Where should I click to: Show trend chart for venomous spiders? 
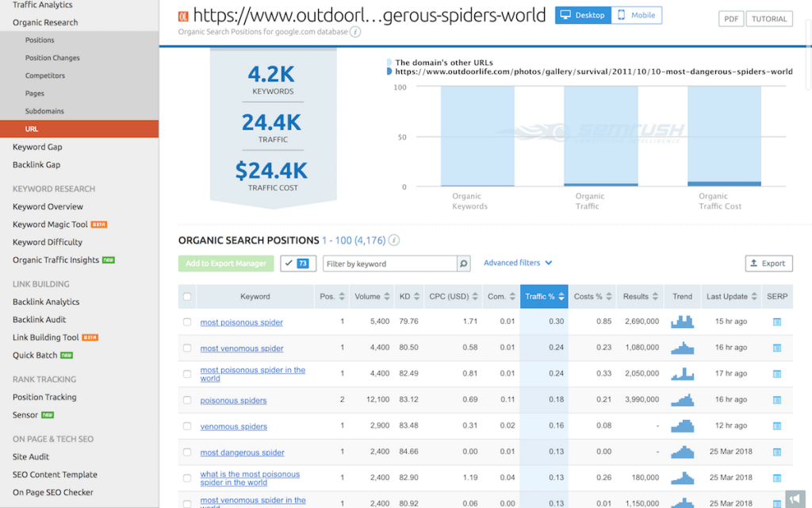click(x=682, y=426)
